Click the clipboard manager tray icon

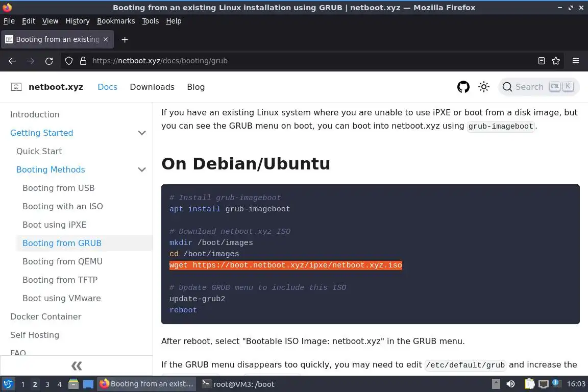click(529, 384)
